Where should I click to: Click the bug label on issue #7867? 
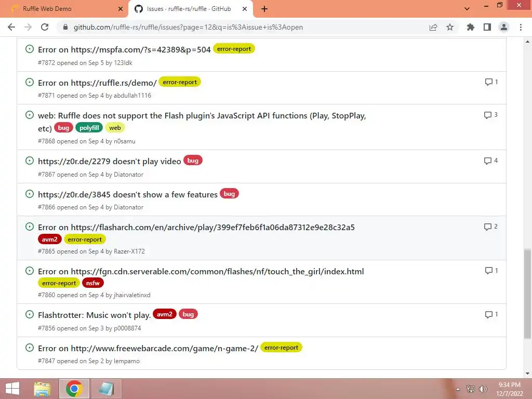(193, 161)
